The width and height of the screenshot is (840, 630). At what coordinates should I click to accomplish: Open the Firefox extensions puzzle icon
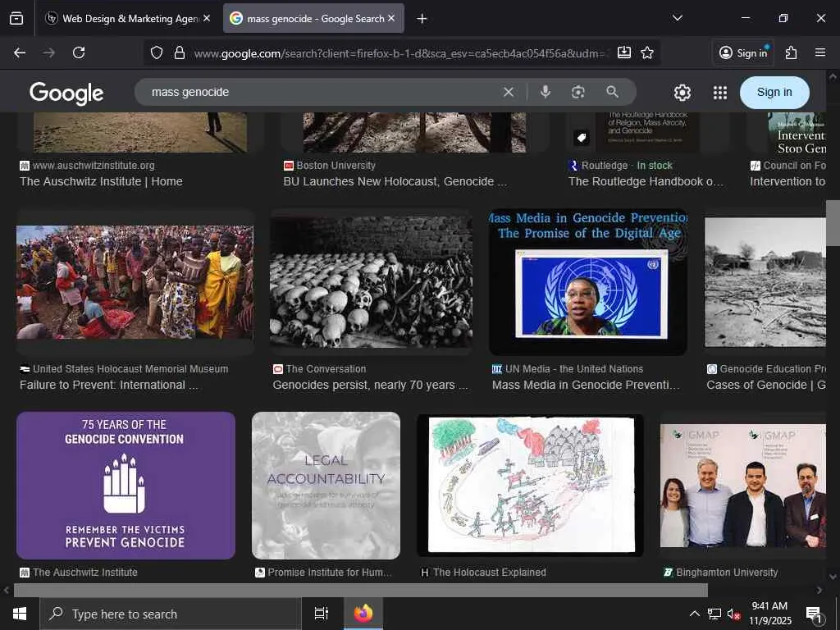tap(792, 52)
